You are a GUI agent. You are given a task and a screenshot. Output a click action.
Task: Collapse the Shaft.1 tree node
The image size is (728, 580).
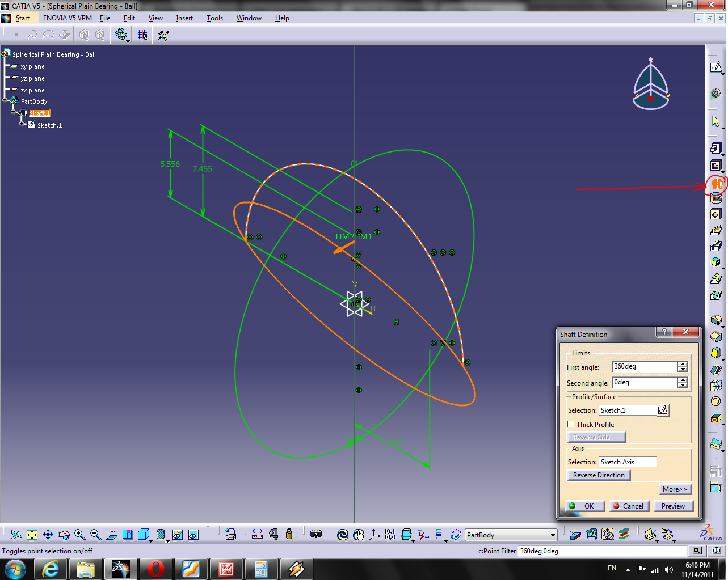[14, 112]
